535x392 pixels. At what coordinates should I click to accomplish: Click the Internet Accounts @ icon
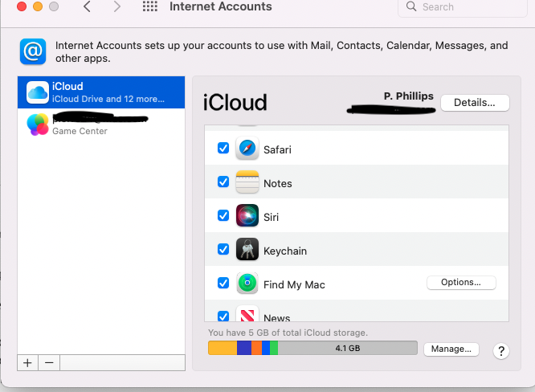[33, 51]
